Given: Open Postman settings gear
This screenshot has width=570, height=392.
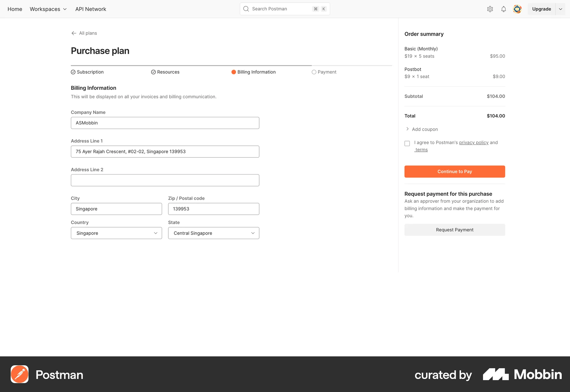Looking at the screenshot, I should (x=490, y=9).
